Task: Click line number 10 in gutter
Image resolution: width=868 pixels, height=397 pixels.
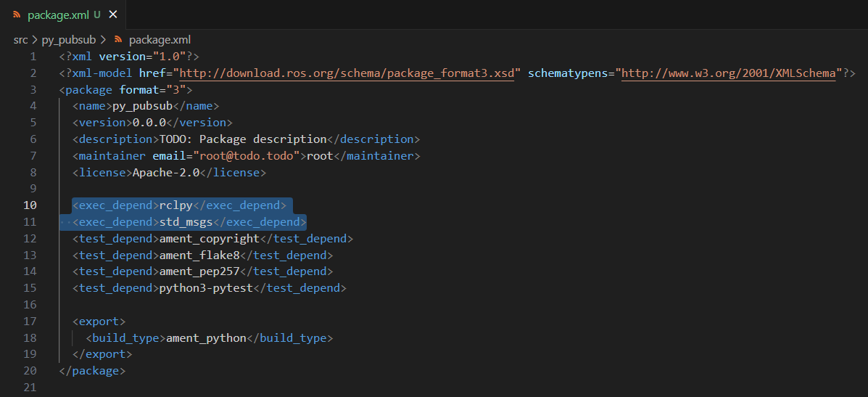Action: click(x=30, y=205)
